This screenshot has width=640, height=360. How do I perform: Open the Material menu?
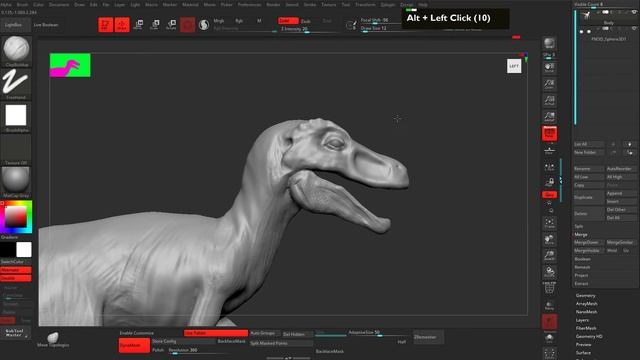pyautogui.click(x=190, y=4)
